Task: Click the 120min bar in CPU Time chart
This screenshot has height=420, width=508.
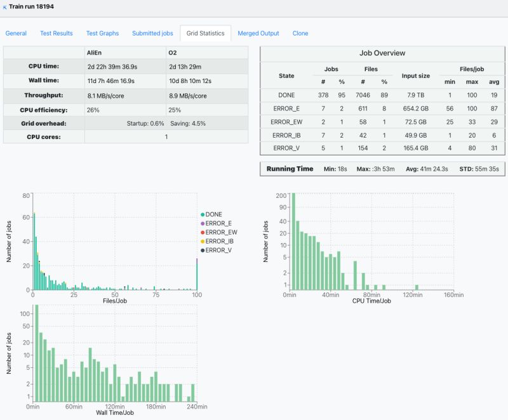Action: click(x=417, y=287)
